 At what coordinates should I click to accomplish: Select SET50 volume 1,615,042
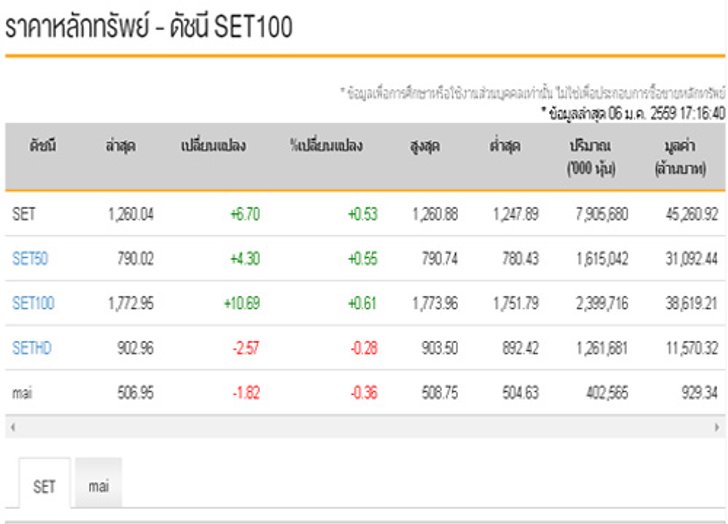602,259
